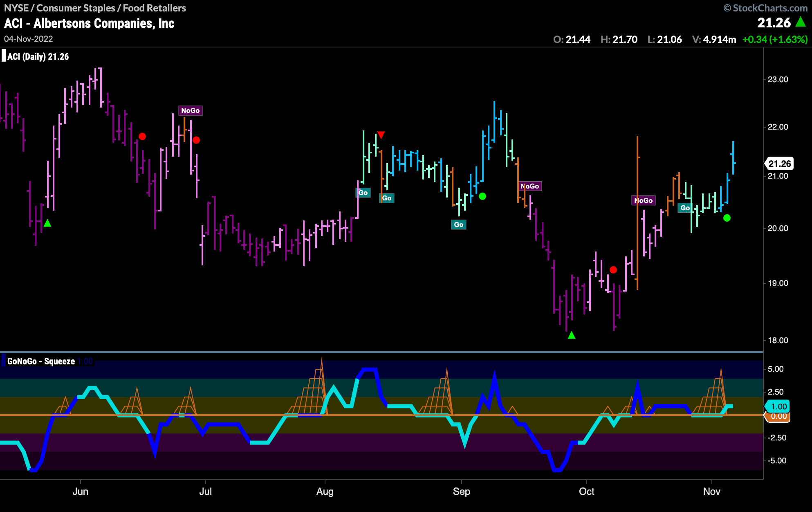Click the red circle marker in mid June

142,137
